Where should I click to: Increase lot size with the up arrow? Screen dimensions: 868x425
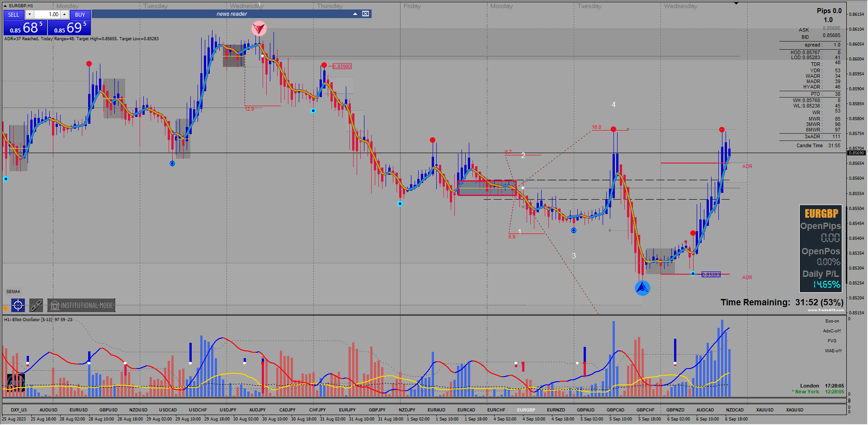coord(64,14)
